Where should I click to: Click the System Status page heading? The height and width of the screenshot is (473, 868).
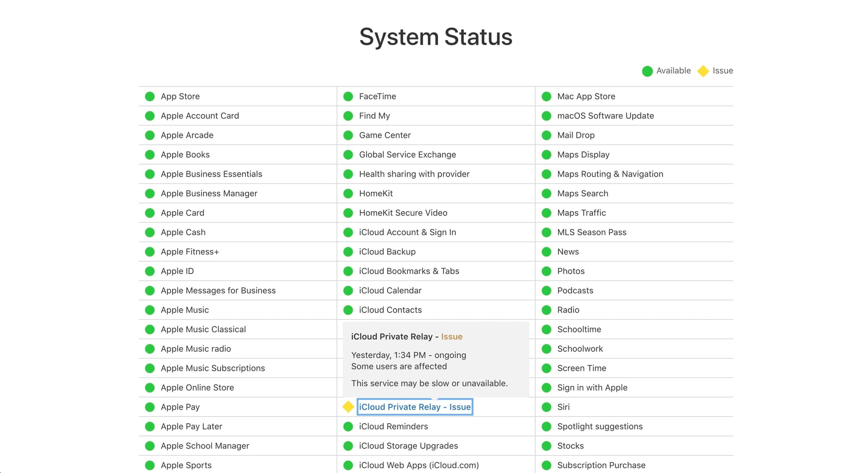[x=436, y=37]
